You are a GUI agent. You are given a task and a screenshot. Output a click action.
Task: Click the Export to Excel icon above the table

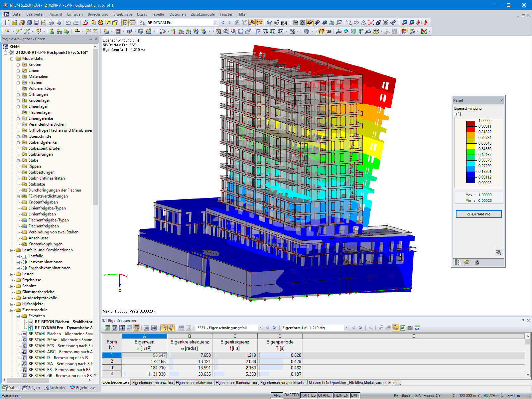click(x=403, y=329)
